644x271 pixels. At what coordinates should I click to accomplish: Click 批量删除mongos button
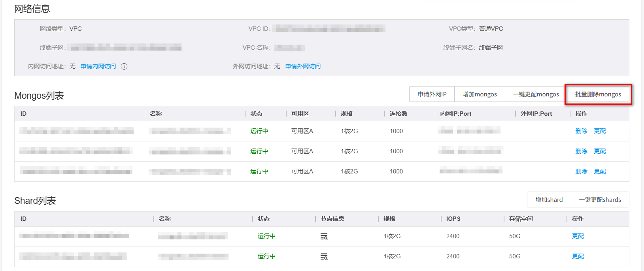coord(598,94)
